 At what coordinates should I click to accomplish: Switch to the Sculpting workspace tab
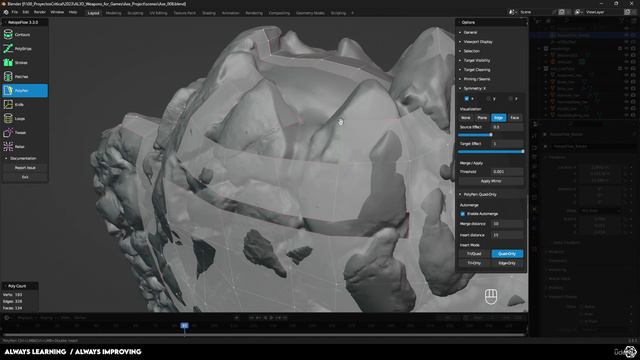click(135, 13)
